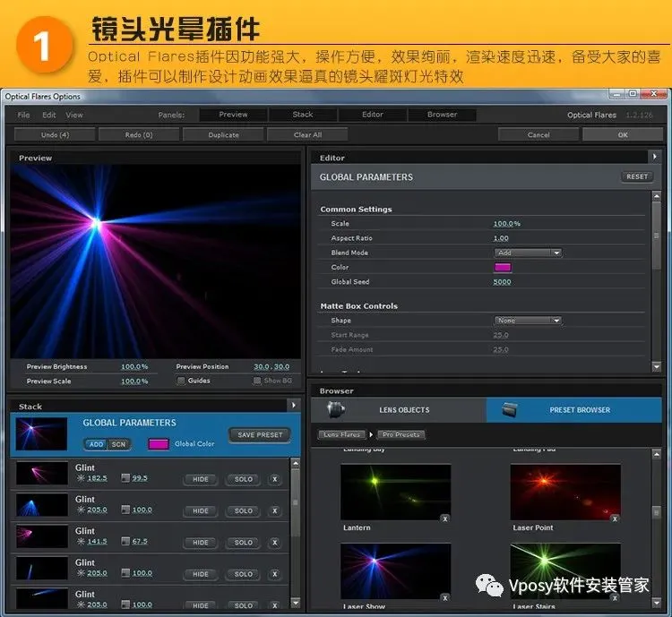The width and height of the screenshot is (672, 617).
Task: Toggle the Browser panel button
Action: (442, 115)
